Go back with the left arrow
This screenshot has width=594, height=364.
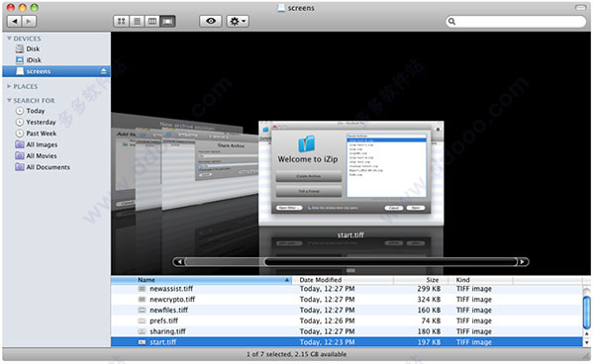pos(15,21)
